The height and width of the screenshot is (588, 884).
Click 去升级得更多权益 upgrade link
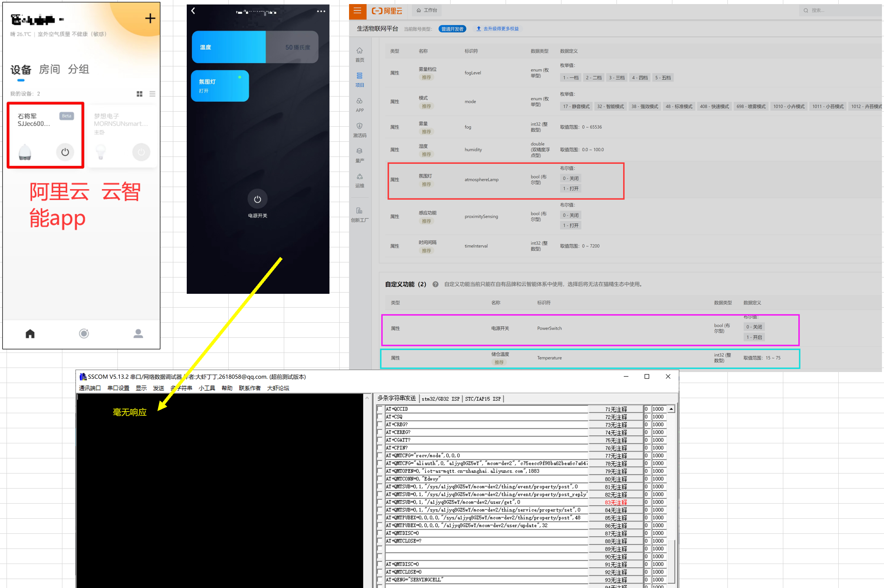coord(497,29)
